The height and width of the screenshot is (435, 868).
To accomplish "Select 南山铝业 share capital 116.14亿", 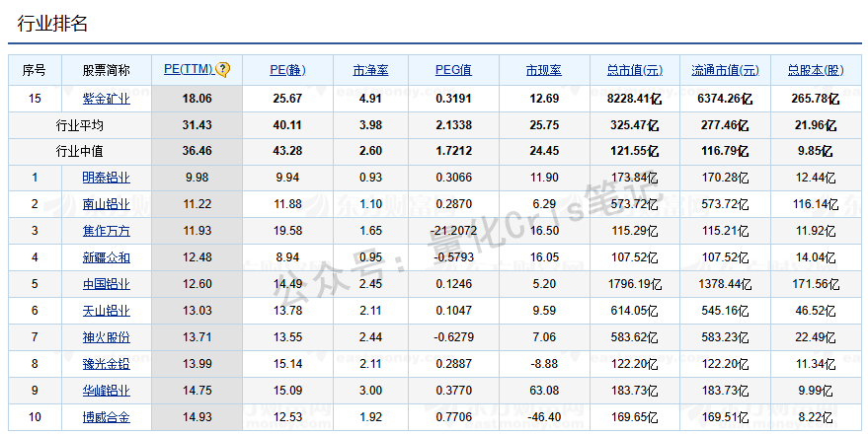I will 816,204.
